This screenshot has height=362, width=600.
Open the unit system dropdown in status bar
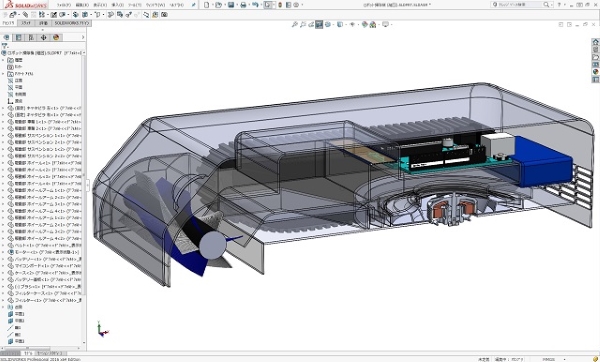565,359
